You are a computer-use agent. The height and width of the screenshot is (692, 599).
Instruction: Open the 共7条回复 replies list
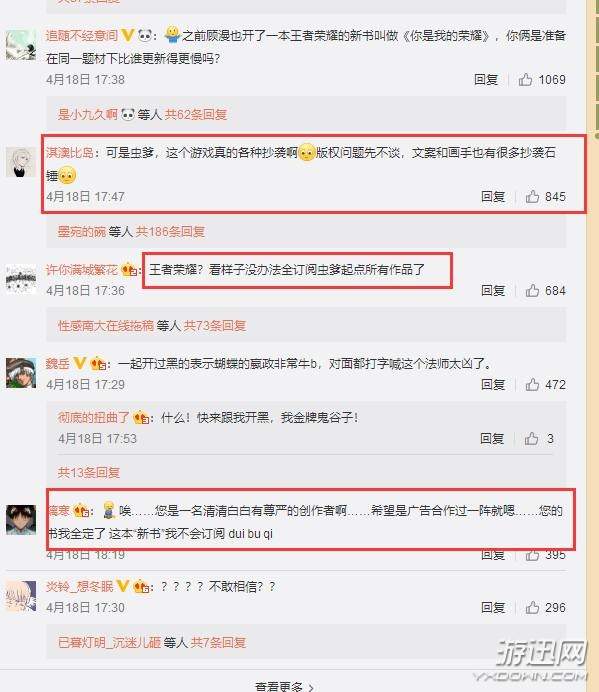click(218, 642)
